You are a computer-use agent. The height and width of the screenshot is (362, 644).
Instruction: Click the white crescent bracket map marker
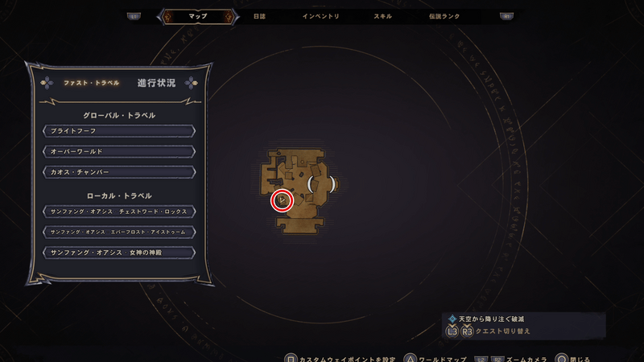(x=321, y=184)
